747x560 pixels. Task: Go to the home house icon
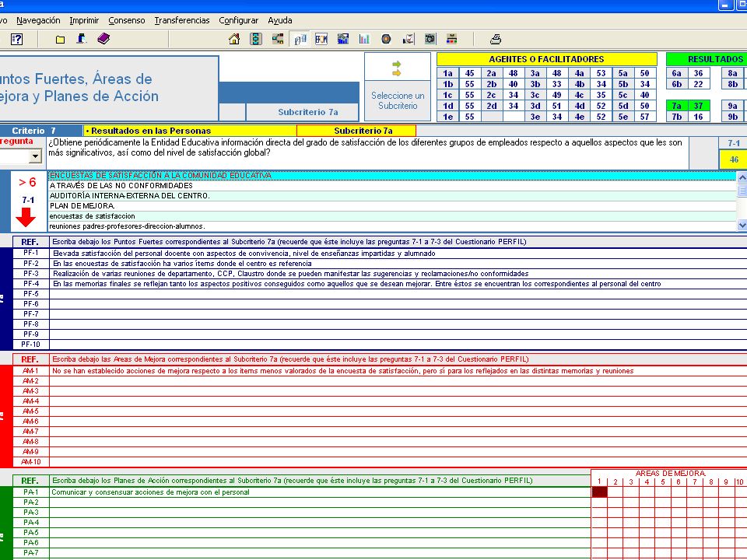pos(234,39)
